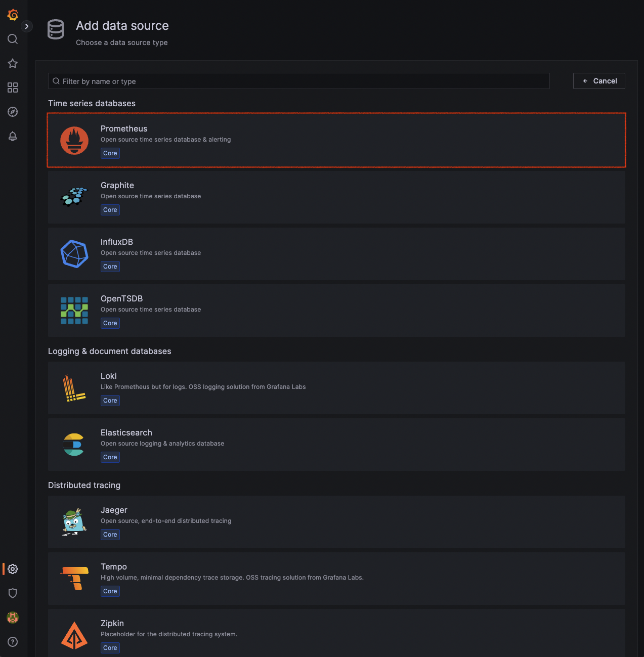Click the Core badge under Graphite
Viewport: 644px width, 657px height.
pyautogui.click(x=110, y=210)
